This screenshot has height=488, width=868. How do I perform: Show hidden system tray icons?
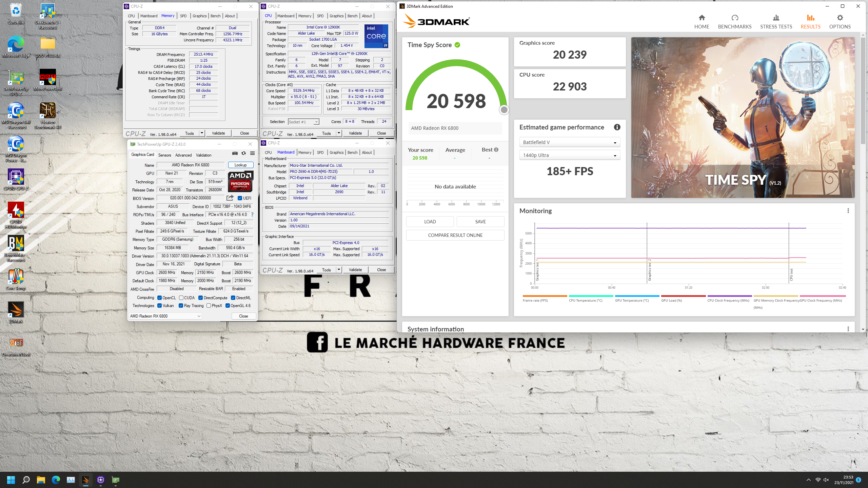pyautogui.click(x=809, y=480)
